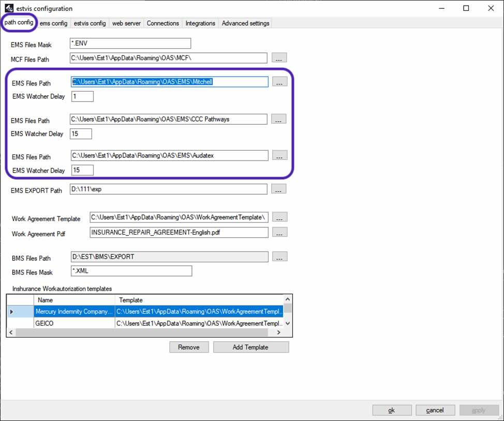Browse for the Mitchell EMS path

click(x=279, y=81)
